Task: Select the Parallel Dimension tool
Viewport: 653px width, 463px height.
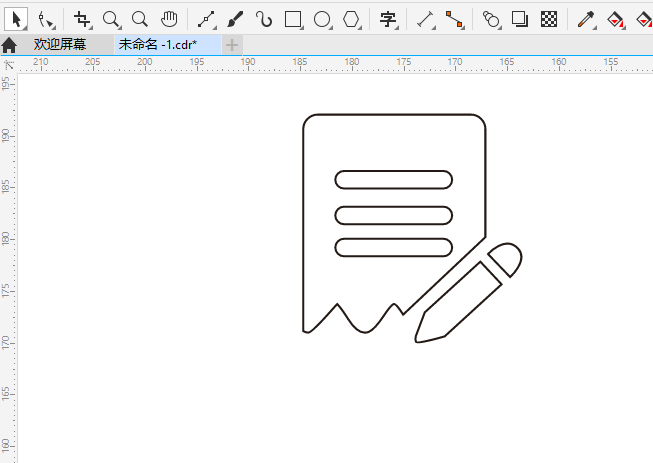Action: click(426, 20)
